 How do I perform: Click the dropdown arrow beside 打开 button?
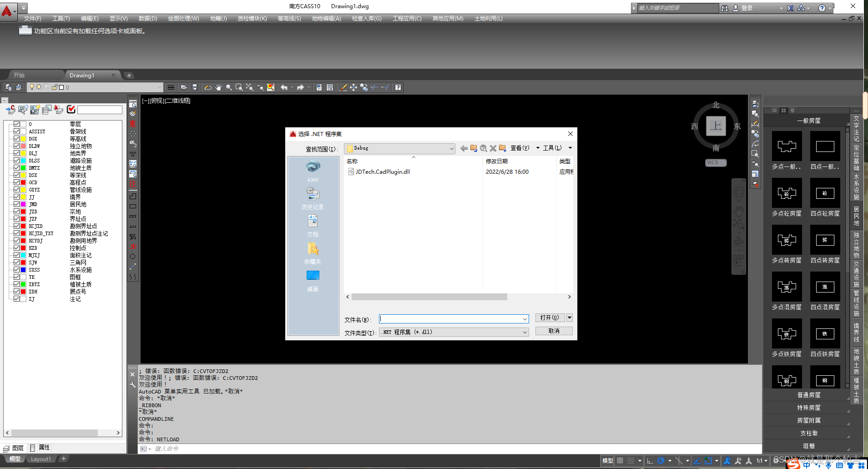click(569, 318)
